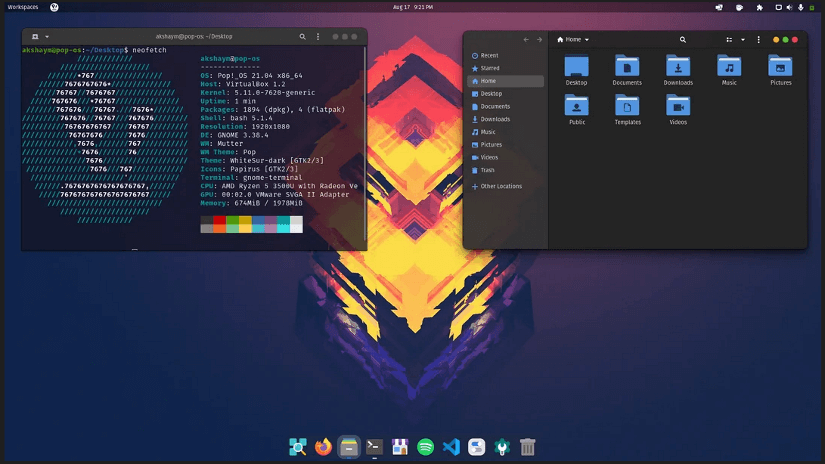Select the Pictures folder icon in Files

pos(780,66)
